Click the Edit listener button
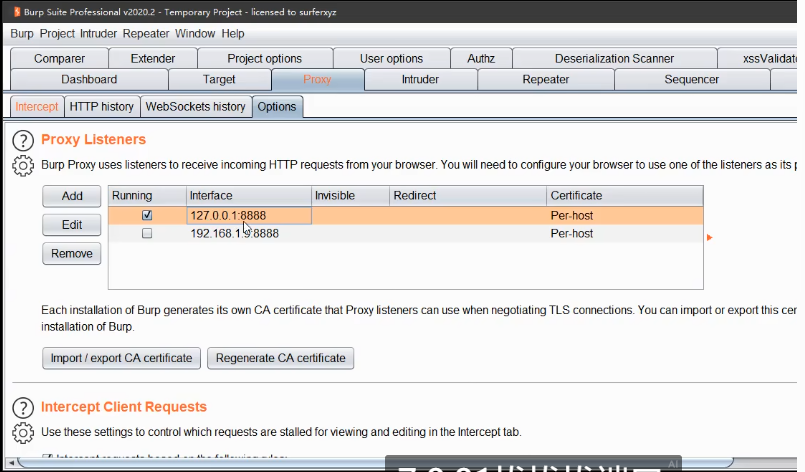The image size is (805, 472). (71, 225)
